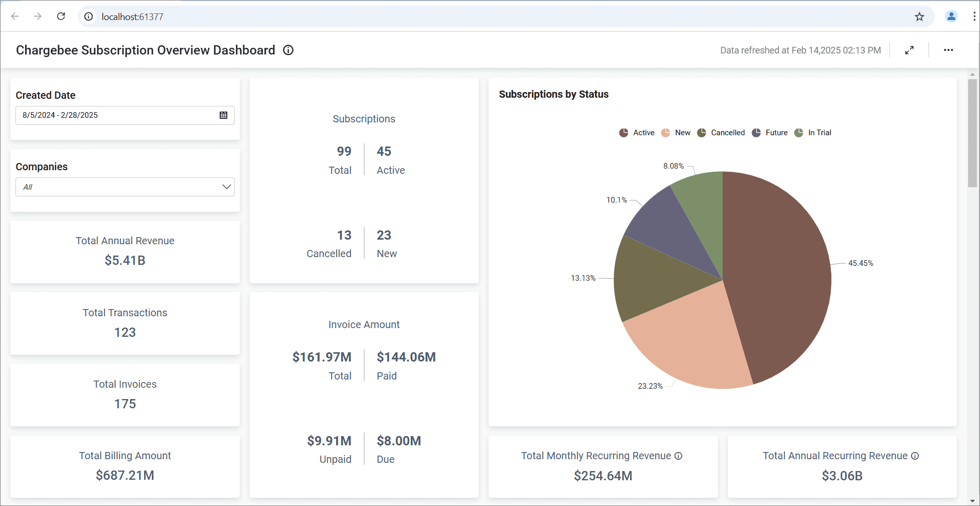Click the $254.64M monthly recurring revenue value
The image size is (980, 506).
point(603,476)
